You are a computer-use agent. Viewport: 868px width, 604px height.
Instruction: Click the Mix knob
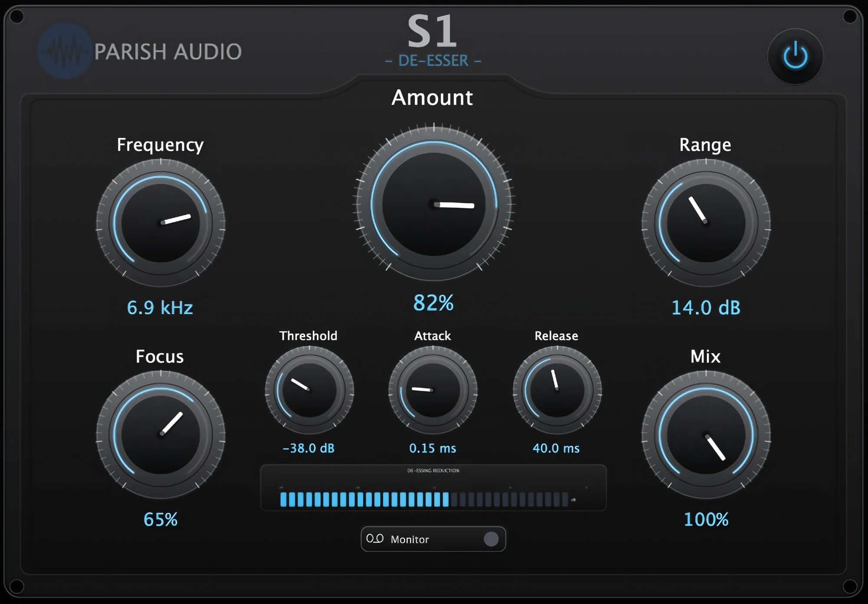click(x=706, y=435)
